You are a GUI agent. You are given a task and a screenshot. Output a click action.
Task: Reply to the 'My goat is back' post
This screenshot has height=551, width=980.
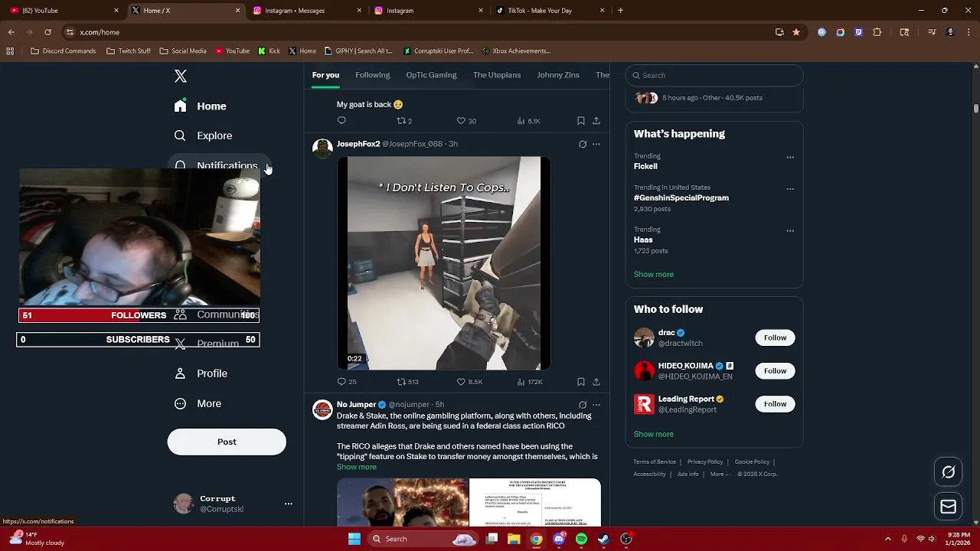tap(341, 120)
